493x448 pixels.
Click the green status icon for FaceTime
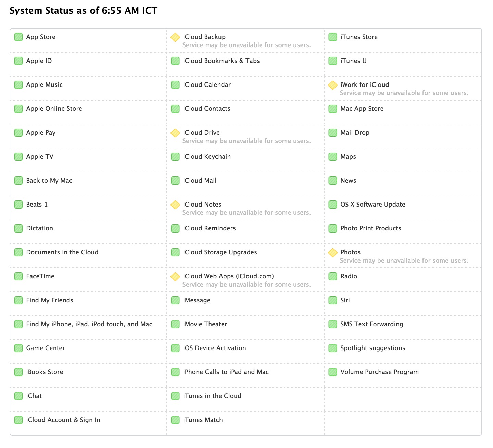(18, 276)
